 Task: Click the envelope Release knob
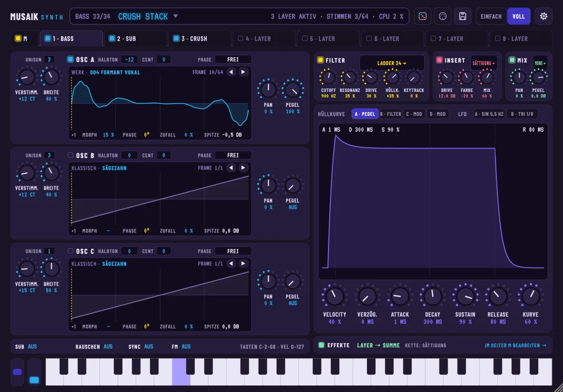[498, 296]
